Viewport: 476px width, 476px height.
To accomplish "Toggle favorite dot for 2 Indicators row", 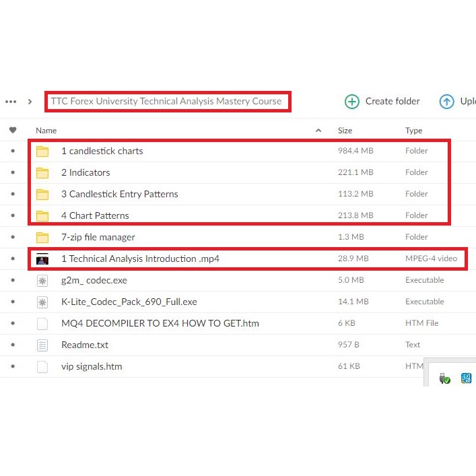I will 13,172.
